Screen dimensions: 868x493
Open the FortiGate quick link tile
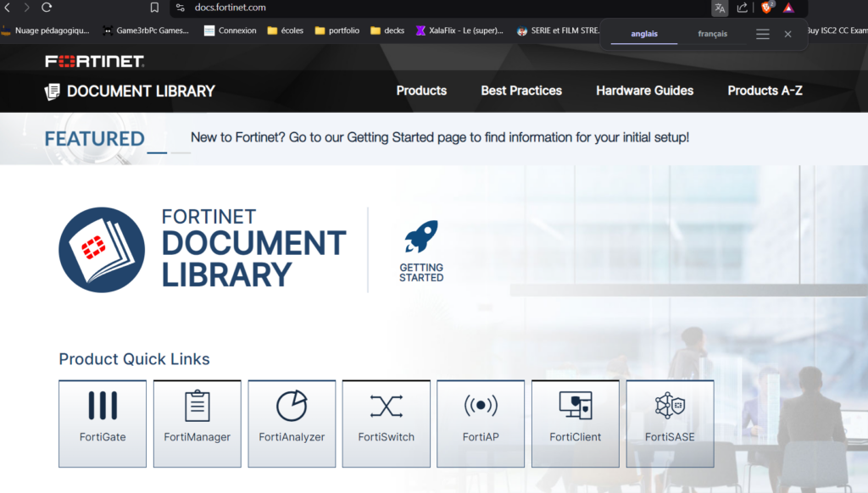(x=103, y=424)
